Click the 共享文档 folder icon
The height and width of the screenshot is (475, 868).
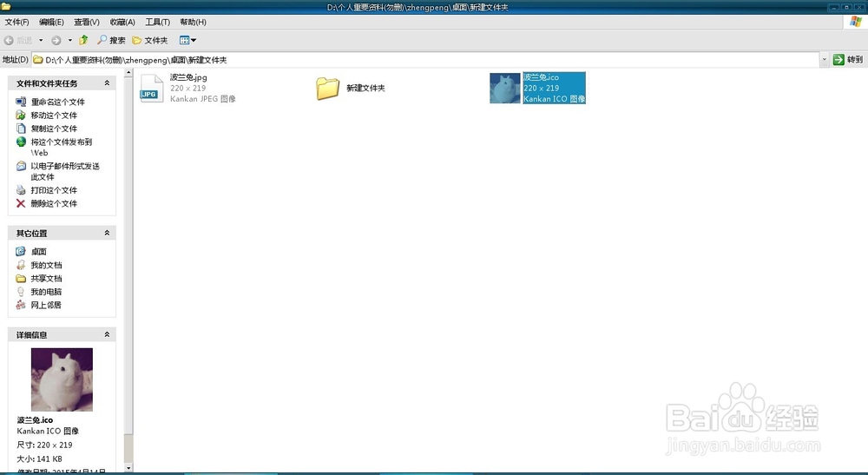tap(21, 278)
